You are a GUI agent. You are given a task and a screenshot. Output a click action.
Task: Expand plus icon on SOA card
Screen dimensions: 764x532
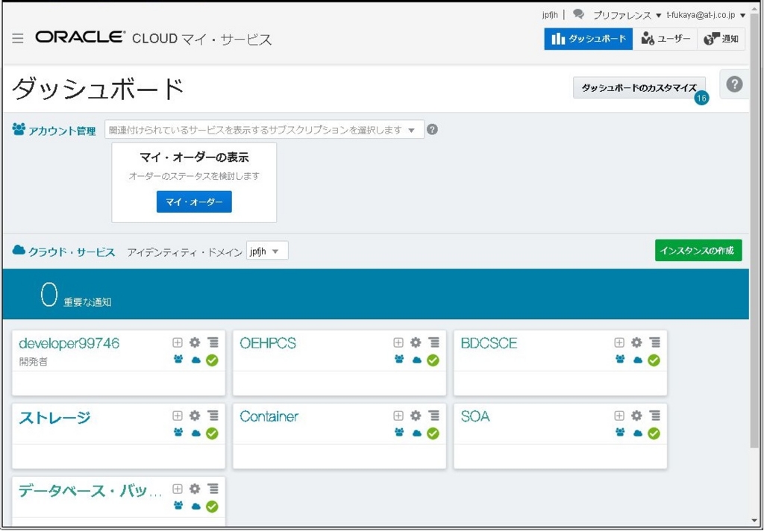619,416
